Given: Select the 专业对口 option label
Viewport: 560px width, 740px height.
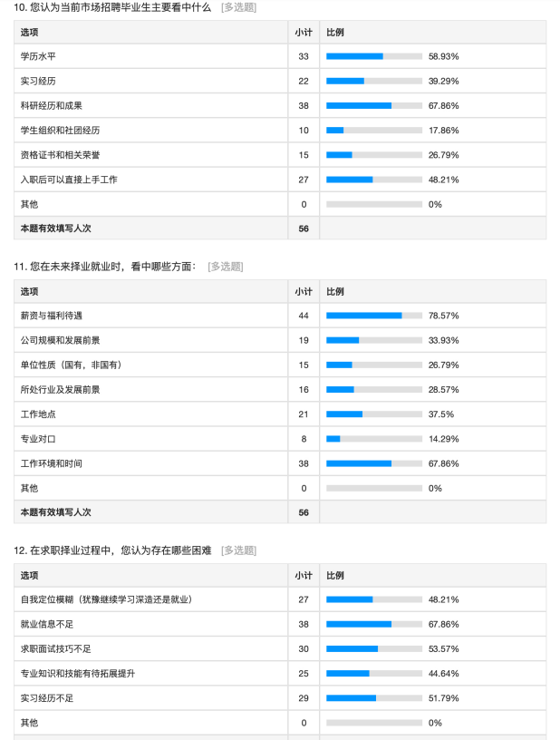Looking at the screenshot, I should pos(38,439).
